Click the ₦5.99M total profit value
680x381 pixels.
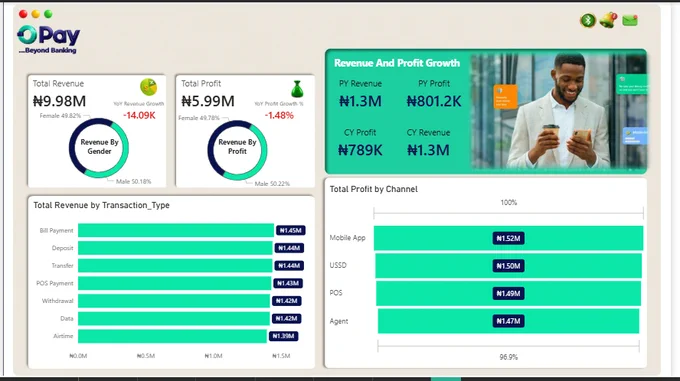[x=208, y=101]
